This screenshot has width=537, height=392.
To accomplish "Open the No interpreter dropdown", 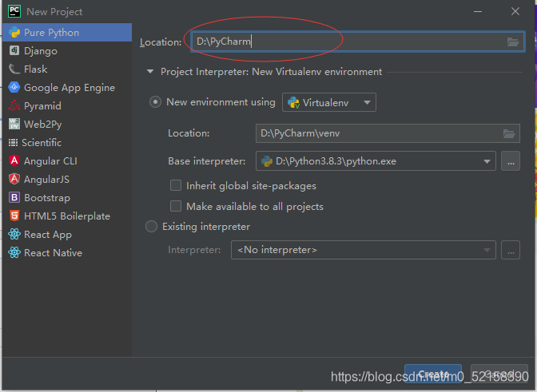I will [364, 250].
